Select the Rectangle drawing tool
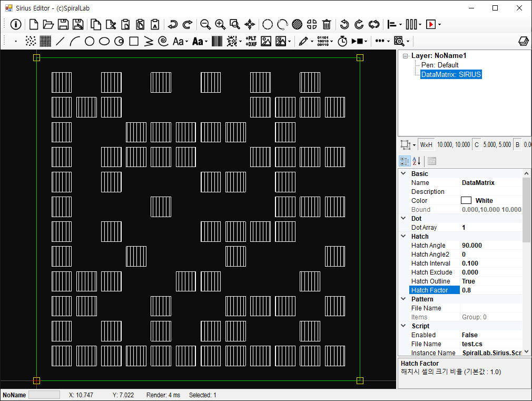The width and height of the screenshot is (532, 401). tap(134, 42)
